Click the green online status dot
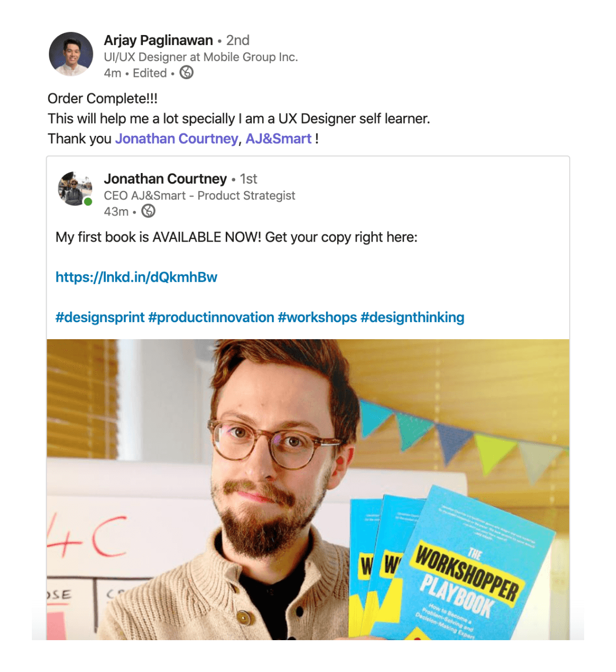 pos(88,202)
